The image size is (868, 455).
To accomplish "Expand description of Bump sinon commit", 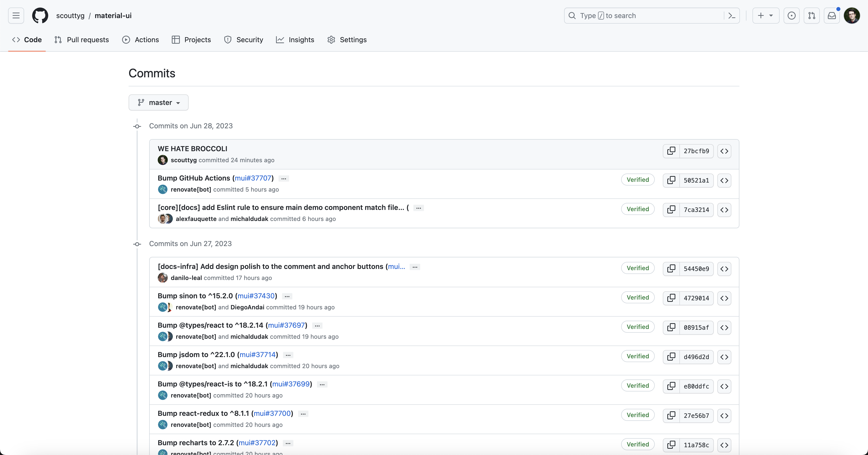I will [x=287, y=296].
